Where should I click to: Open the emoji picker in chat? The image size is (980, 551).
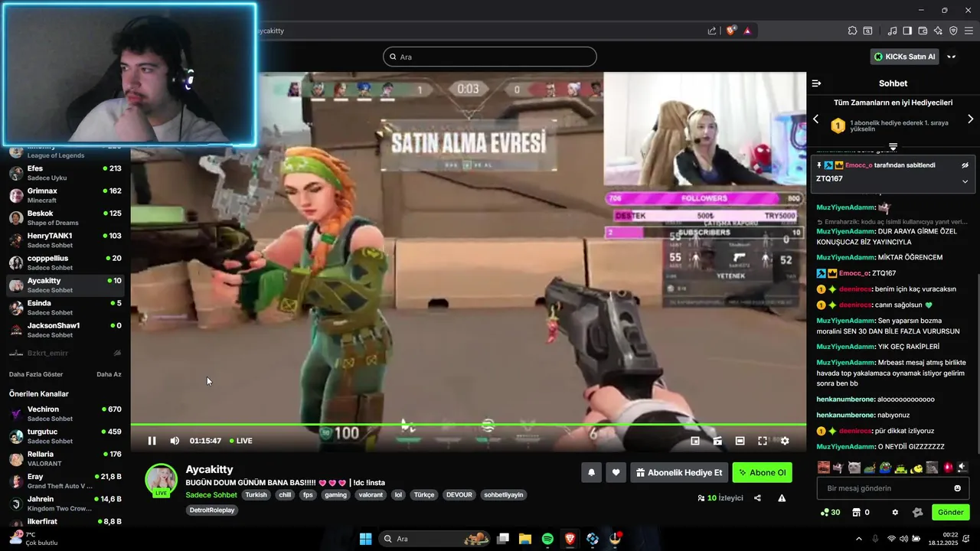click(958, 488)
